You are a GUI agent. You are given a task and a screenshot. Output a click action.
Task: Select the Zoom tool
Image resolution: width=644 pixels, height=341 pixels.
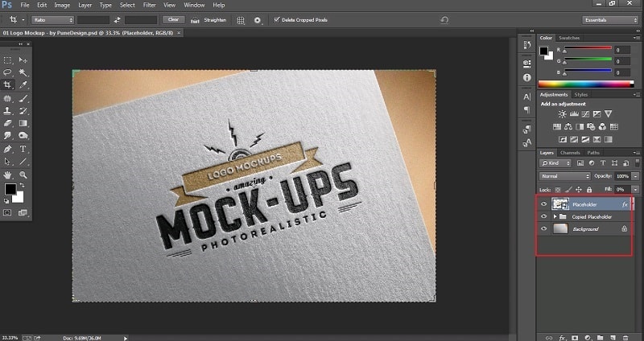coord(23,175)
